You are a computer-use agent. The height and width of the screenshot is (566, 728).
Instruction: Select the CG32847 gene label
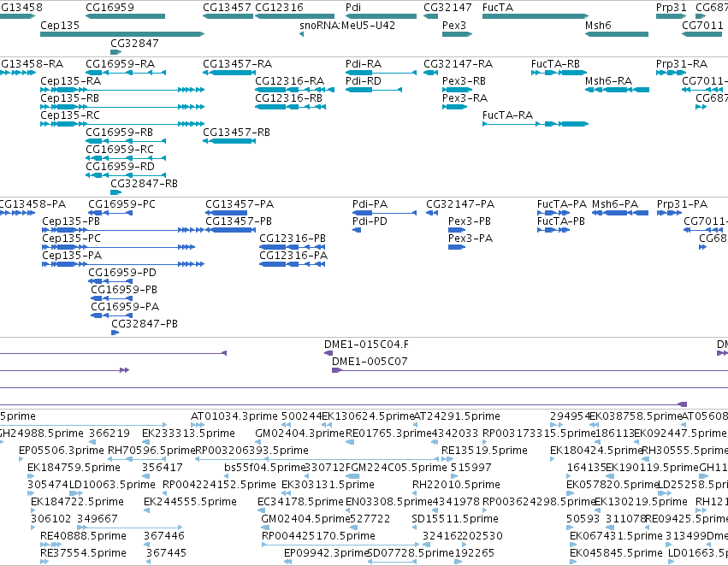tap(134, 43)
